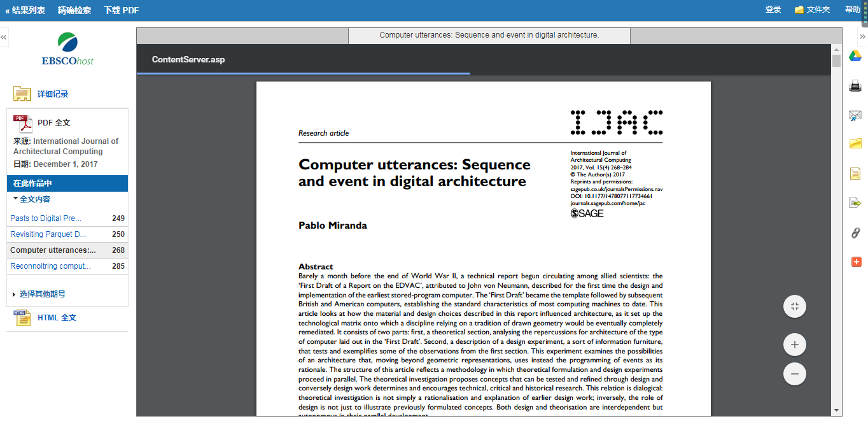Collapse the right tools panel with double-chevron
The height and width of the screenshot is (421, 868).
[x=863, y=38]
